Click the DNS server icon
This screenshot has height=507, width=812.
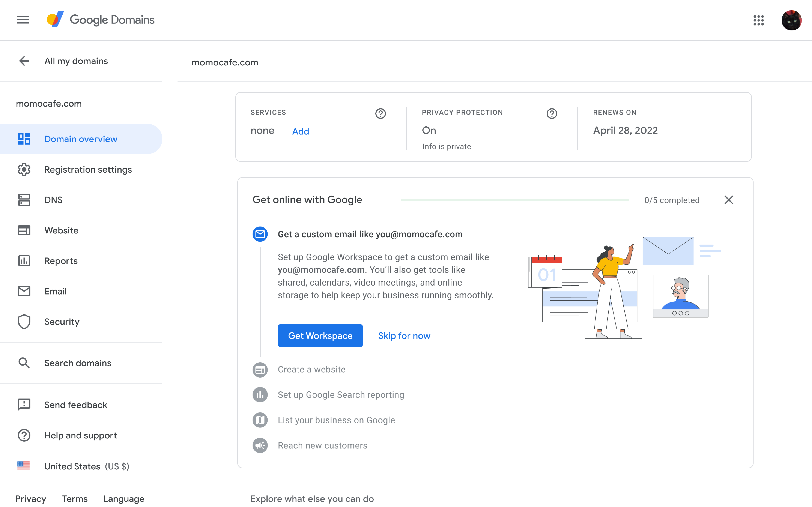click(24, 200)
